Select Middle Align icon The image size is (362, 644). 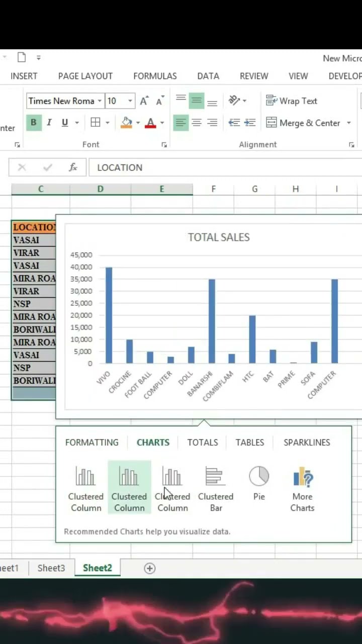[197, 101]
